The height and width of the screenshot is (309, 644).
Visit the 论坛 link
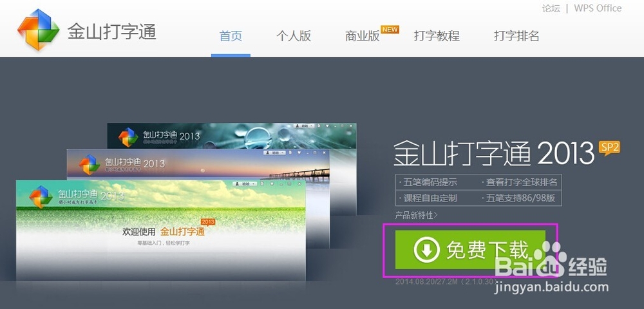(x=551, y=8)
